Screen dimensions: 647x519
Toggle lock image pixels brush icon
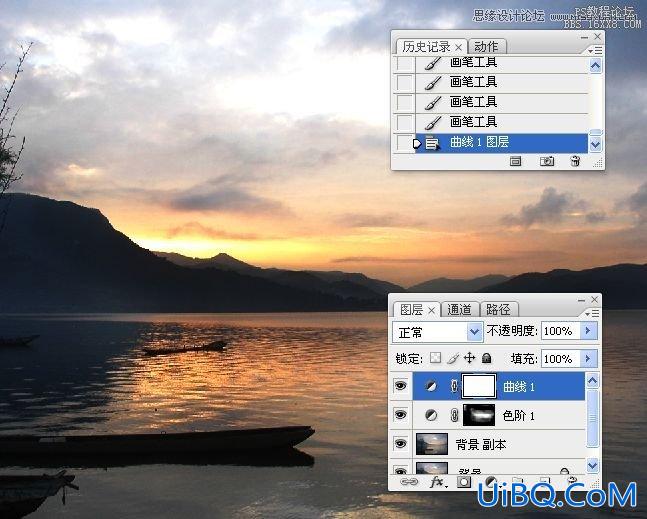pyautogui.click(x=453, y=358)
